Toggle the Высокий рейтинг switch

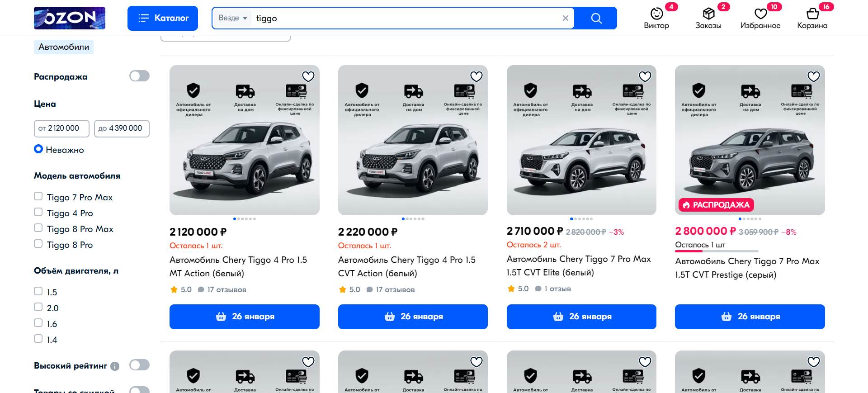[139, 365]
